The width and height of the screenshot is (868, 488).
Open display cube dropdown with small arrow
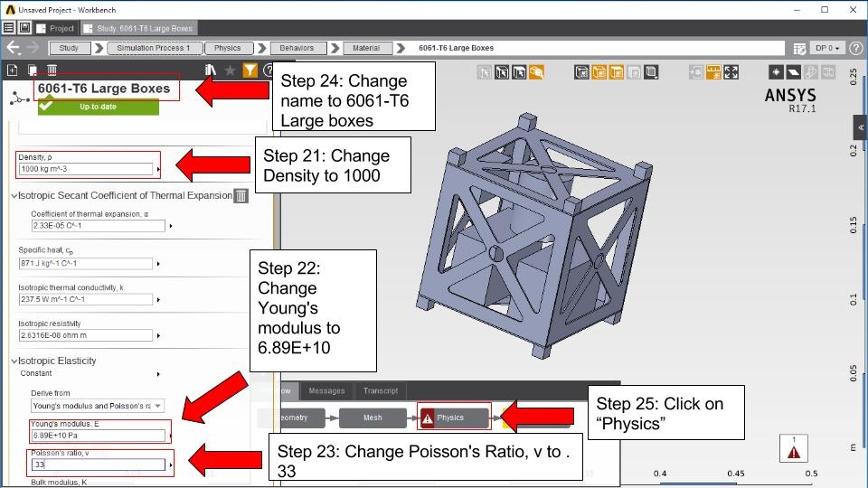click(x=651, y=72)
